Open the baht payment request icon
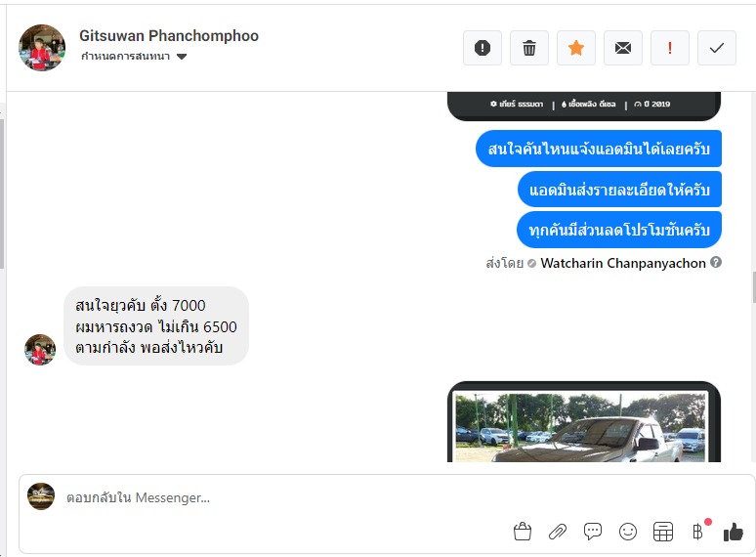The image size is (756, 557). (698, 532)
